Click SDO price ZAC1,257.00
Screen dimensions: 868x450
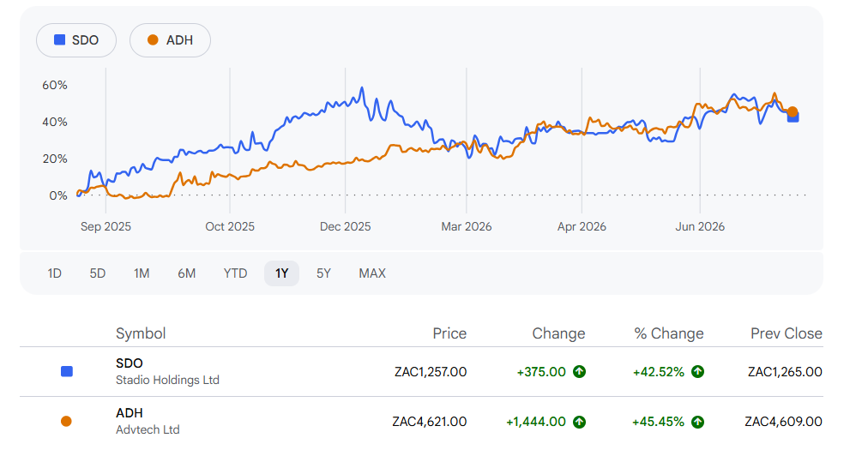(431, 372)
